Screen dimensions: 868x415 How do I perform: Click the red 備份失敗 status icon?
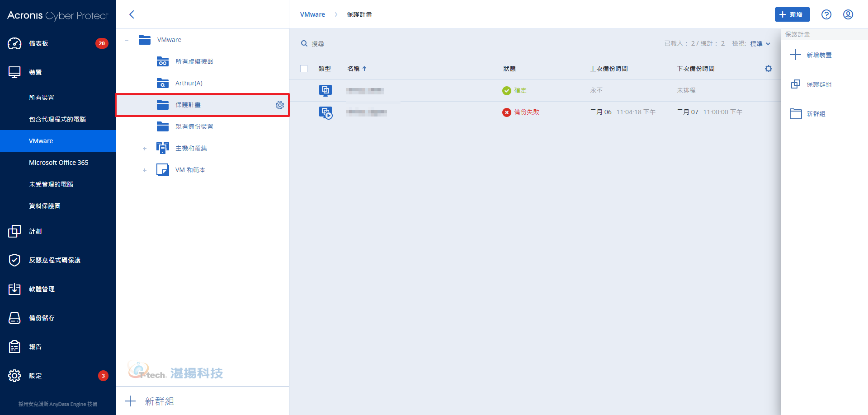(507, 112)
